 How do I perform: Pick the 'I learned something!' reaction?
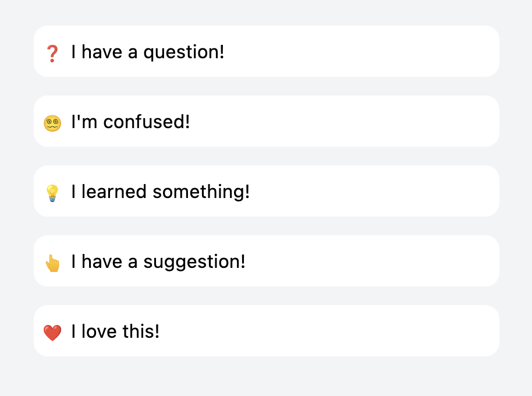(267, 191)
